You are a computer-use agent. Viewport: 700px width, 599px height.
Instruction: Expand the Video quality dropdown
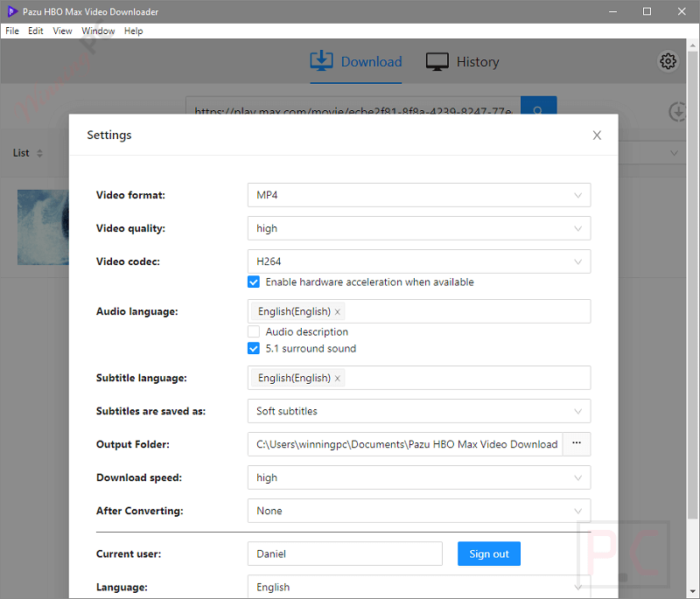419,228
